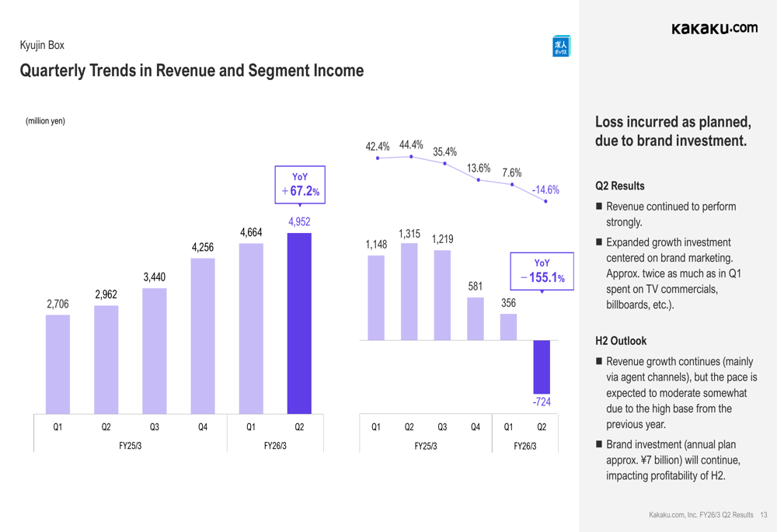Image resolution: width=777 pixels, height=532 pixels.
Task: Click the "Q2 Results" heading
Action: click(x=619, y=186)
